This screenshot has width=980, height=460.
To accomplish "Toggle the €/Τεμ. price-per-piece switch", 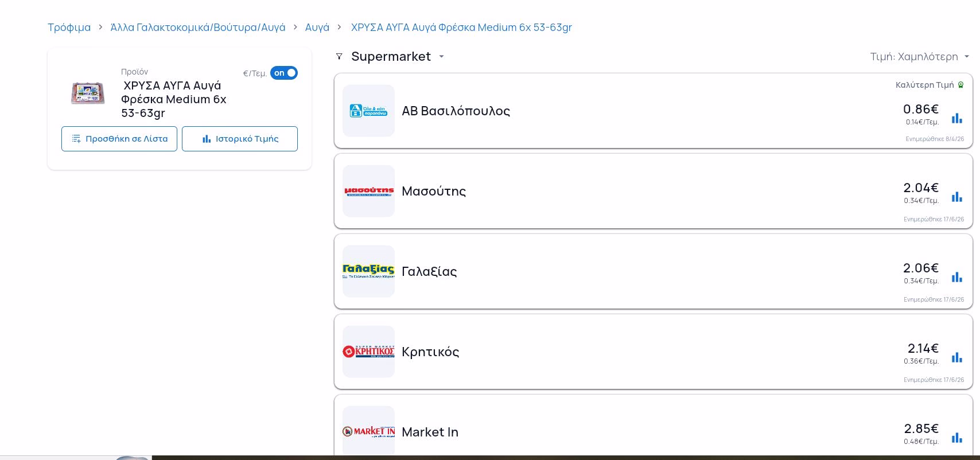I will coord(284,73).
